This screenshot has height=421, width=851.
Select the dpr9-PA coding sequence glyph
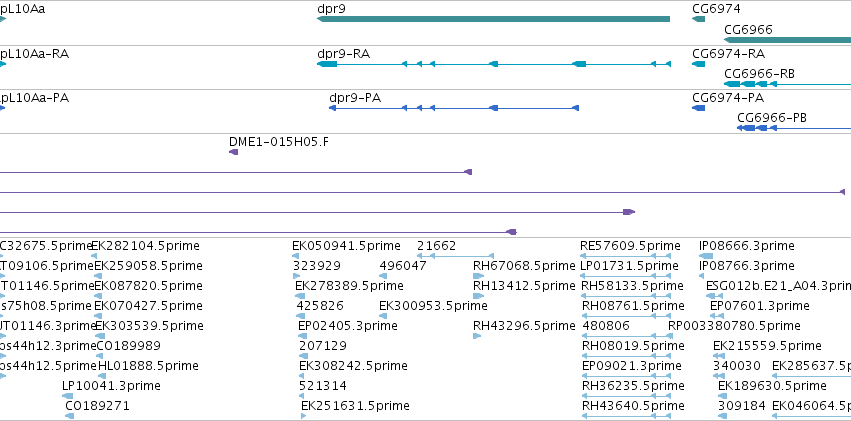pos(454,108)
